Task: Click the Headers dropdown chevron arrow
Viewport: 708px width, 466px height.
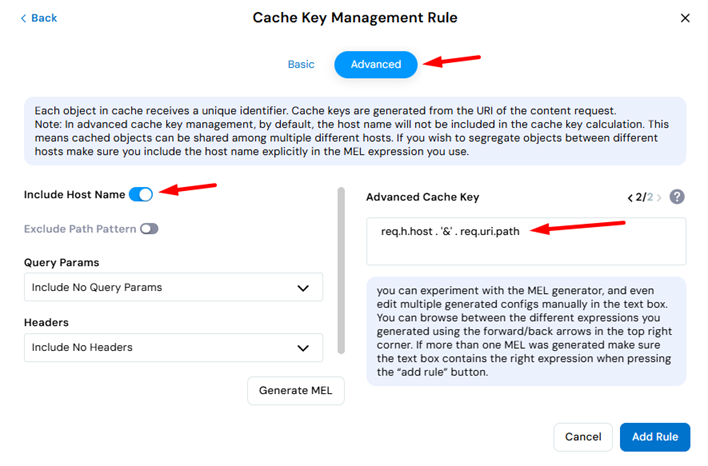Action: tap(303, 348)
